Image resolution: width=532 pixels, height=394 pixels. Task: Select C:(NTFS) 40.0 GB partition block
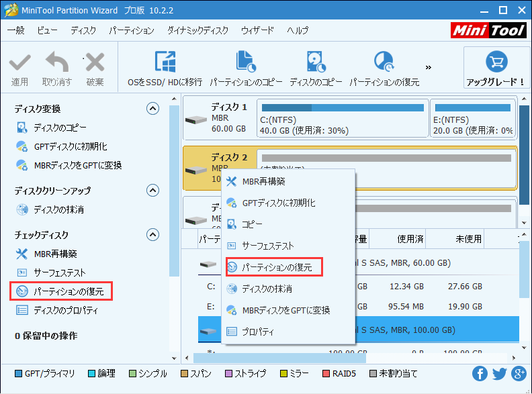[343, 118]
